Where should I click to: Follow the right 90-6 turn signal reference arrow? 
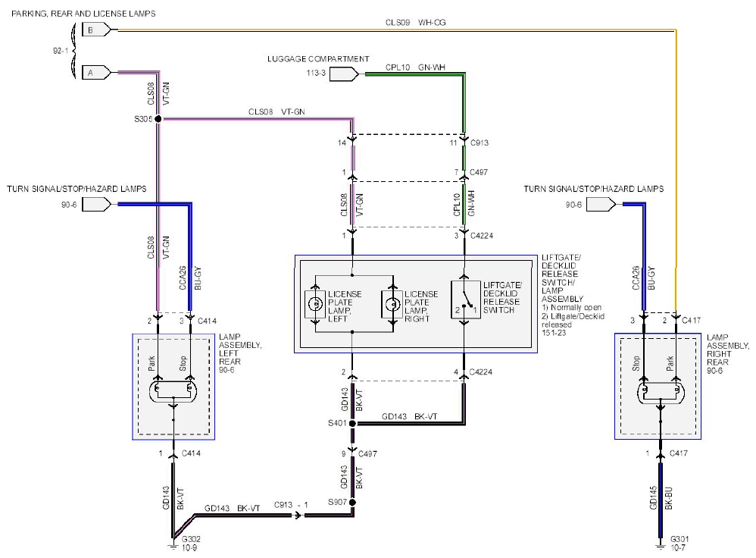click(601, 205)
